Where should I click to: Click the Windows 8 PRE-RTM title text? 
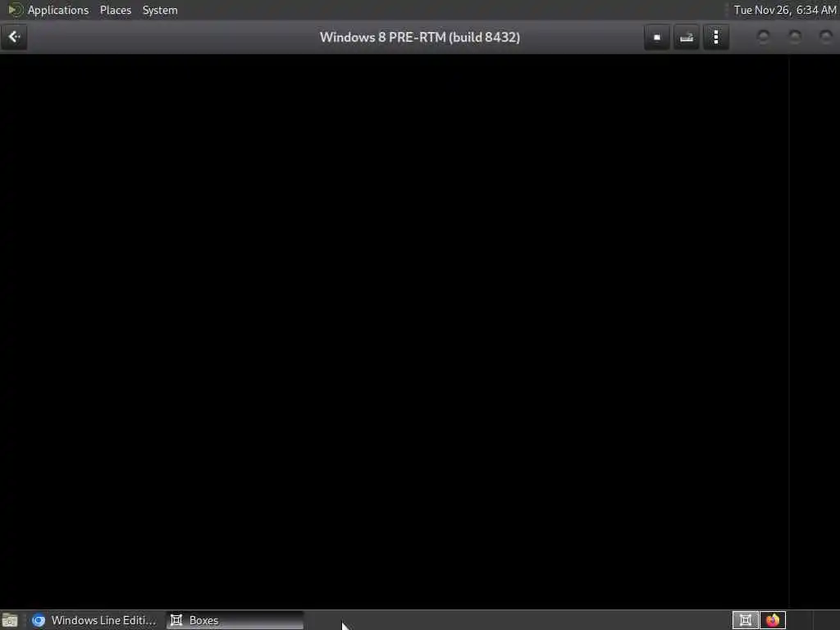[420, 38]
